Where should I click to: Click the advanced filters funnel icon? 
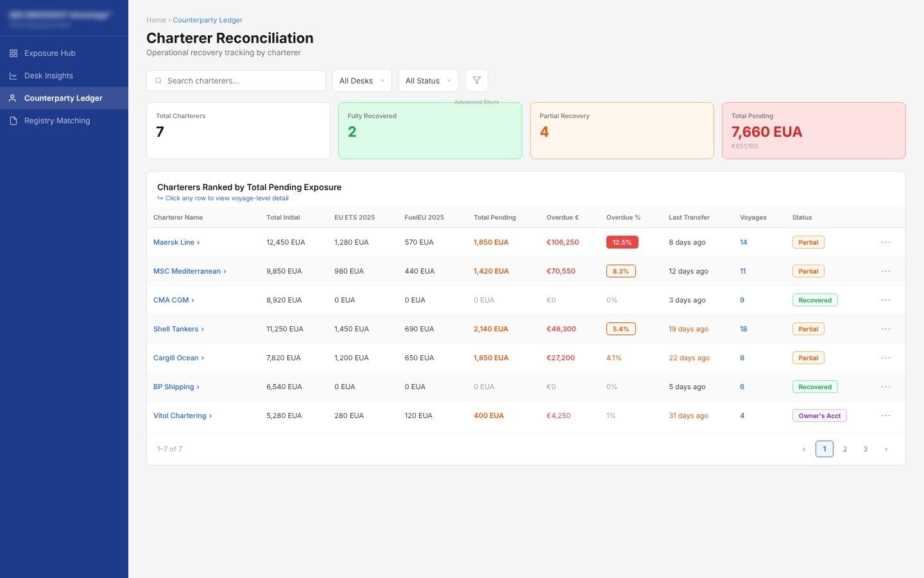tap(477, 80)
